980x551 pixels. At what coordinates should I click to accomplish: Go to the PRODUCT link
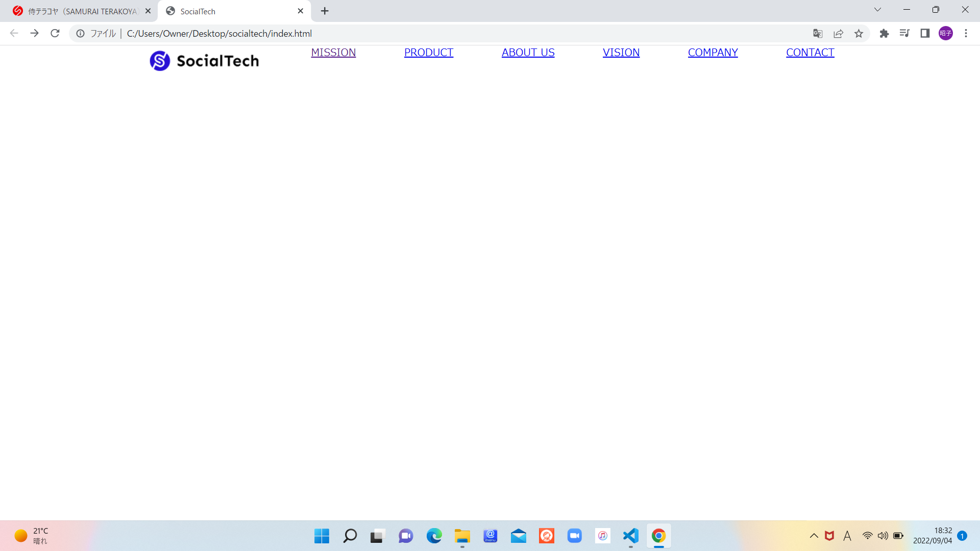pyautogui.click(x=428, y=53)
